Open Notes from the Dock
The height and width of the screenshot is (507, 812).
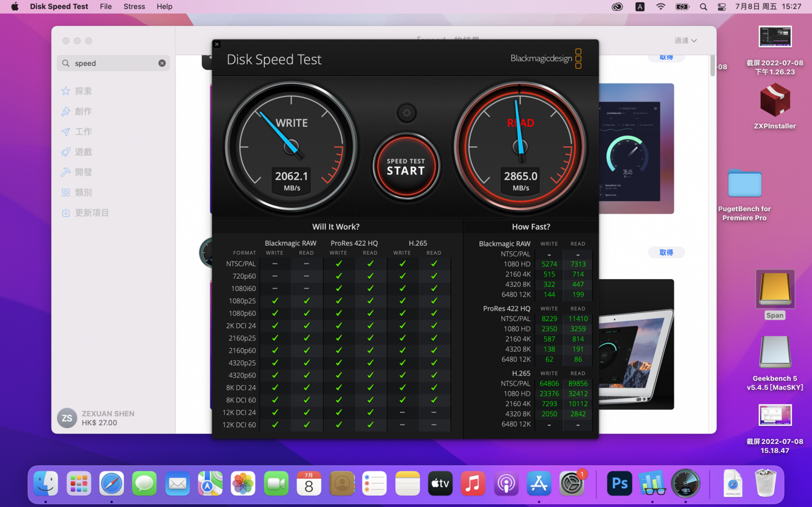click(408, 484)
